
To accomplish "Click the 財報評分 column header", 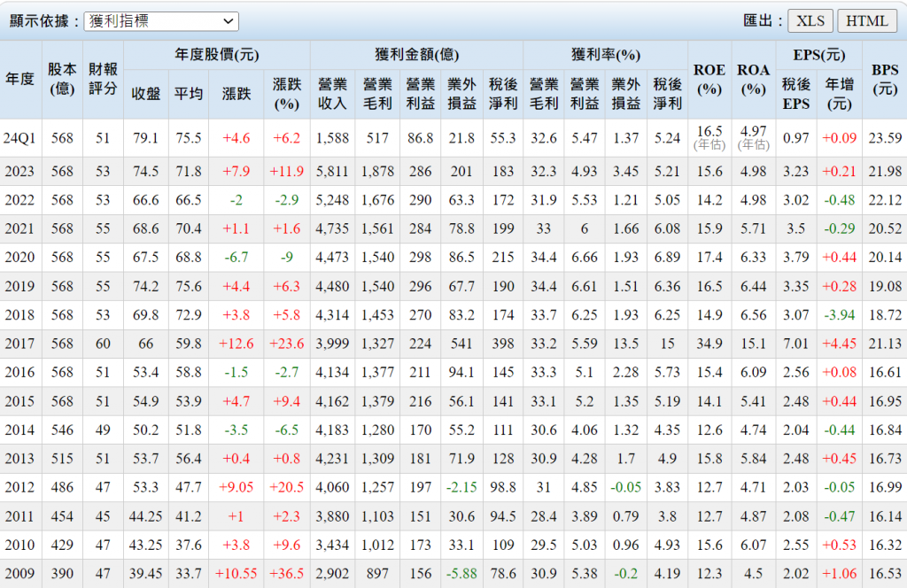I will [x=103, y=80].
